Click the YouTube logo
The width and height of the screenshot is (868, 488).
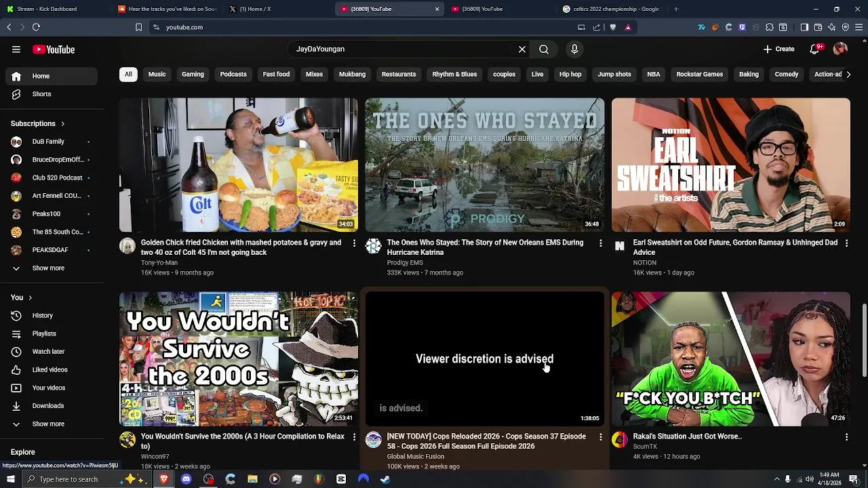point(54,49)
